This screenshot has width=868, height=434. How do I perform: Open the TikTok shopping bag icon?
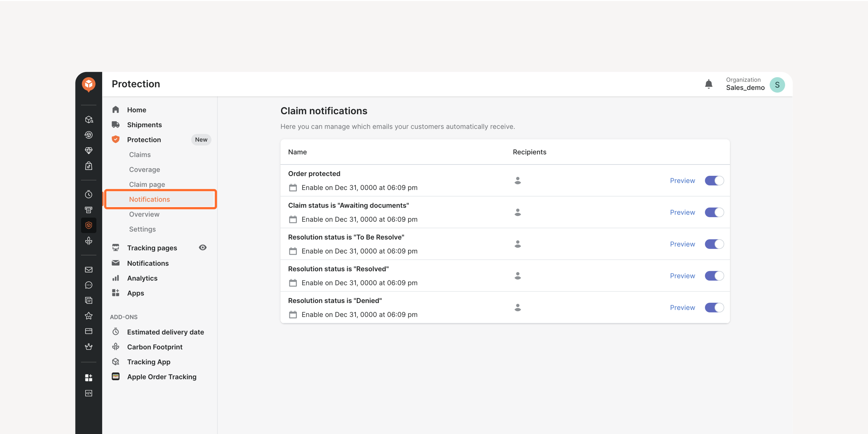click(89, 166)
